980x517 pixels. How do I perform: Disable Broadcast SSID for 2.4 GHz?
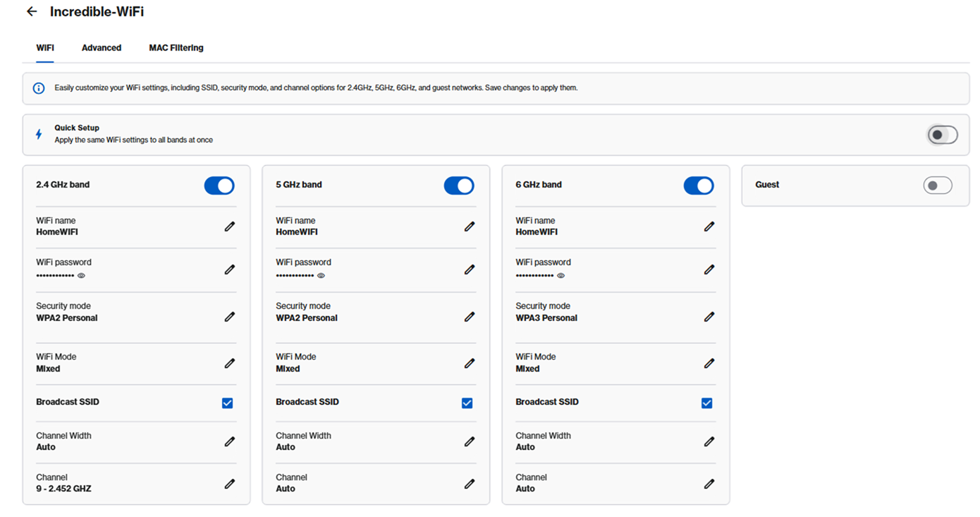point(227,403)
